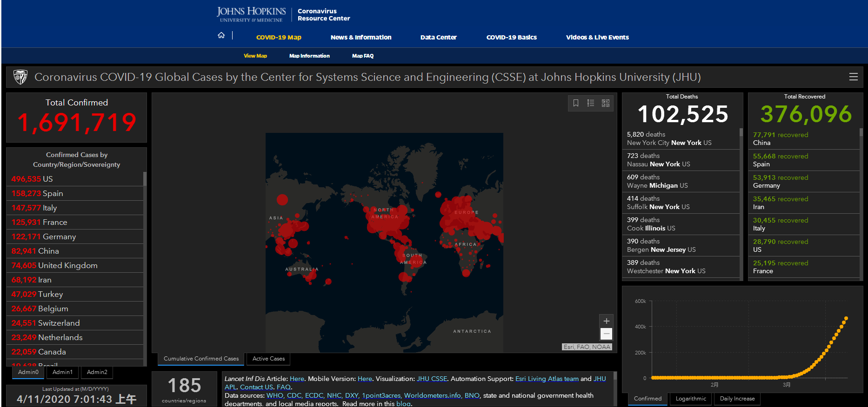Open the Data Center menu
The height and width of the screenshot is (407, 868).
coord(438,38)
